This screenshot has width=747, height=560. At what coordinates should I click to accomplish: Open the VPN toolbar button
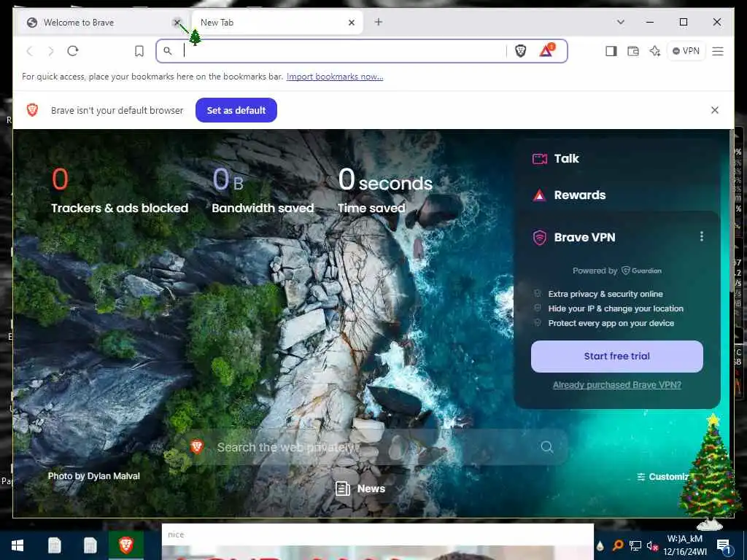pos(686,51)
